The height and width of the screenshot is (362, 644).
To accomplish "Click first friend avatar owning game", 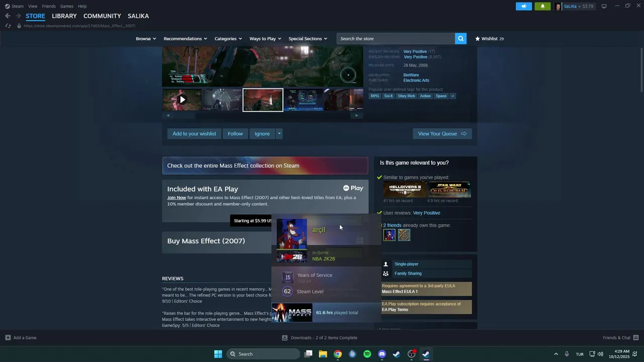I will (389, 235).
